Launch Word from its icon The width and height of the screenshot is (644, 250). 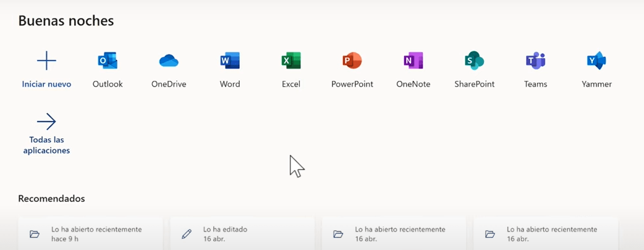tap(230, 60)
